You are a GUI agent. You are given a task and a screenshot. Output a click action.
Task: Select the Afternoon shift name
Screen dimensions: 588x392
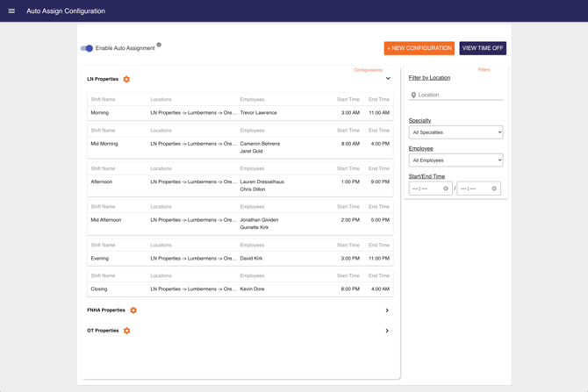[x=102, y=182]
